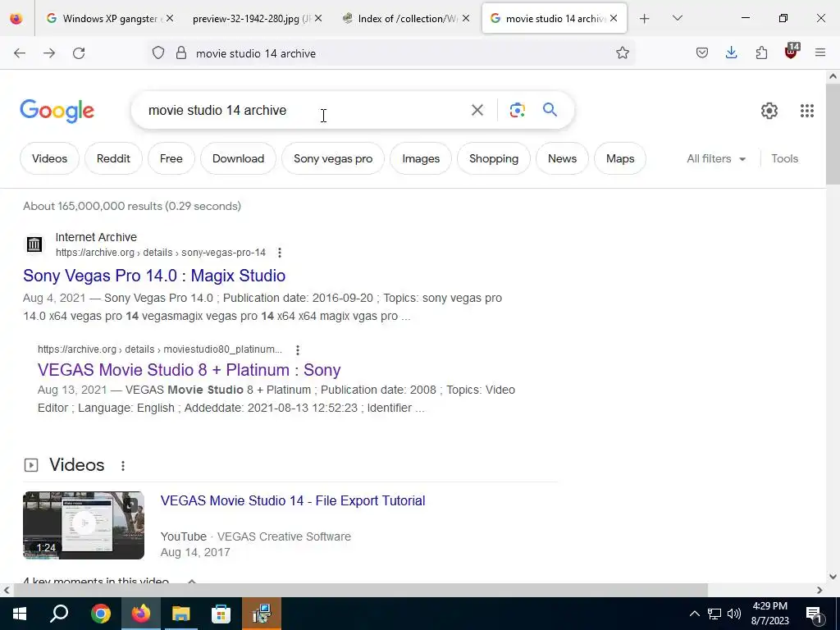840x630 pixels.
Task: Open options for Sony Vegas Pro result
Action: click(x=280, y=253)
